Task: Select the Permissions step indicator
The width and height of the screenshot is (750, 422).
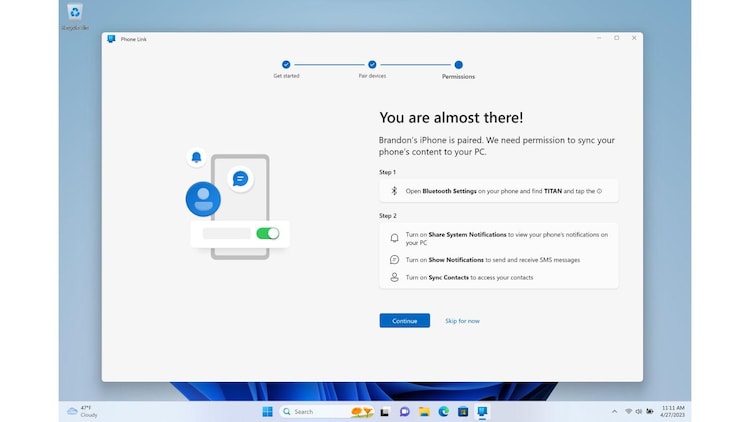Action: [458, 65]
